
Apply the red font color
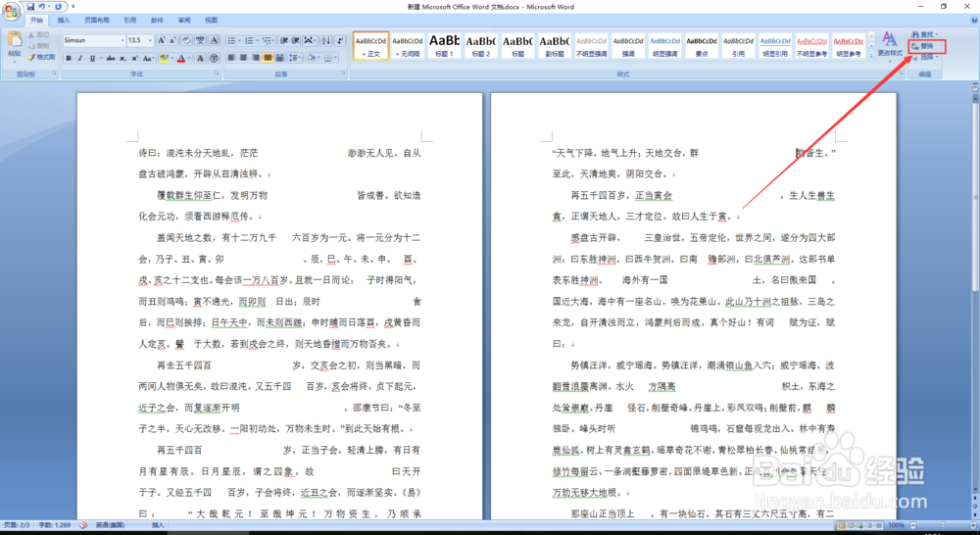[180, 58]
